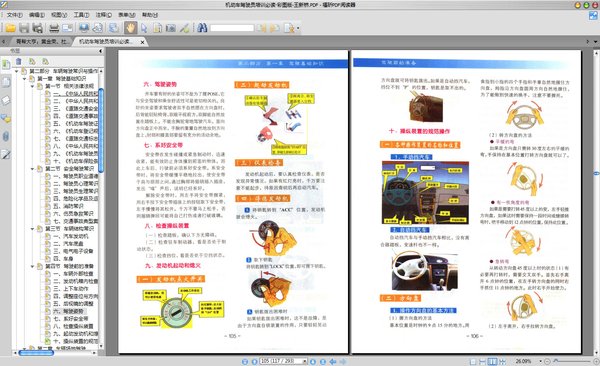This screenshot has height=366, width=600.
Task: Collapse the 第四节 bookmark node
Action: click(x=33, y=266)
